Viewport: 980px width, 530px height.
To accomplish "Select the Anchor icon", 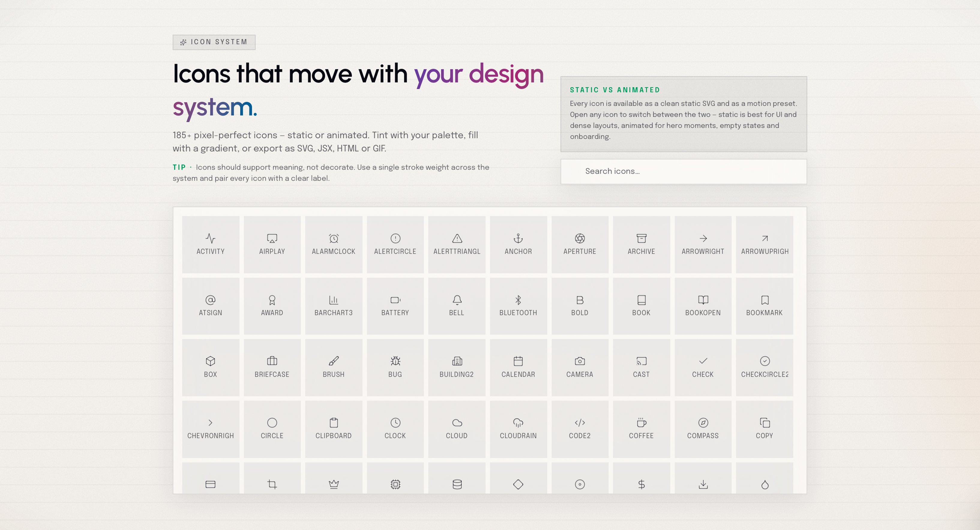I will (x=518, y=244).
